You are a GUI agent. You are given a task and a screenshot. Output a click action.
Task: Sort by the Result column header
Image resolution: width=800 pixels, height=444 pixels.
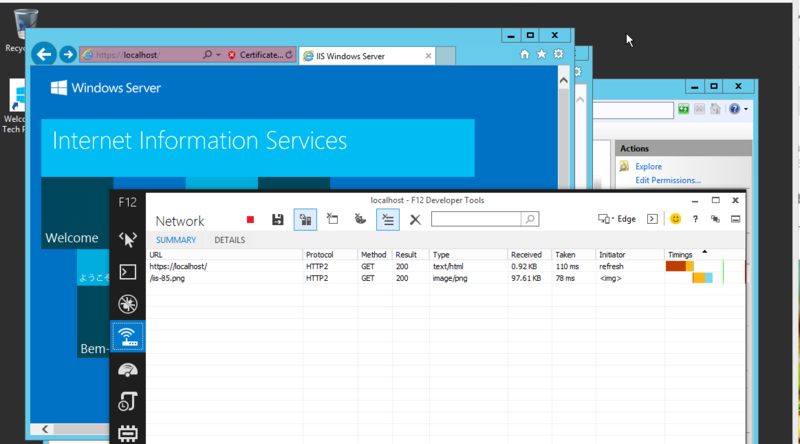[411, 255]
